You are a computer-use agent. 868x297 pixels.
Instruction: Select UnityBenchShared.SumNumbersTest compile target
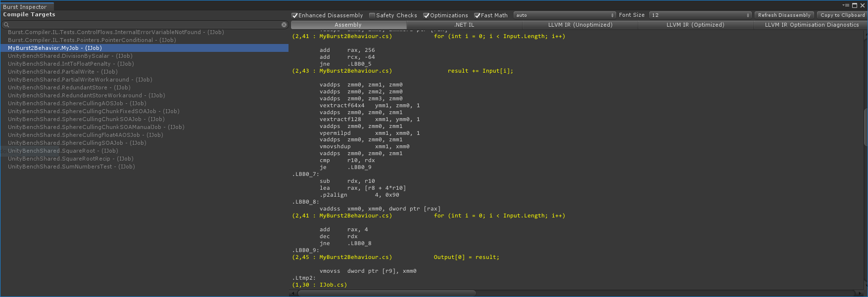coord(71,167)
